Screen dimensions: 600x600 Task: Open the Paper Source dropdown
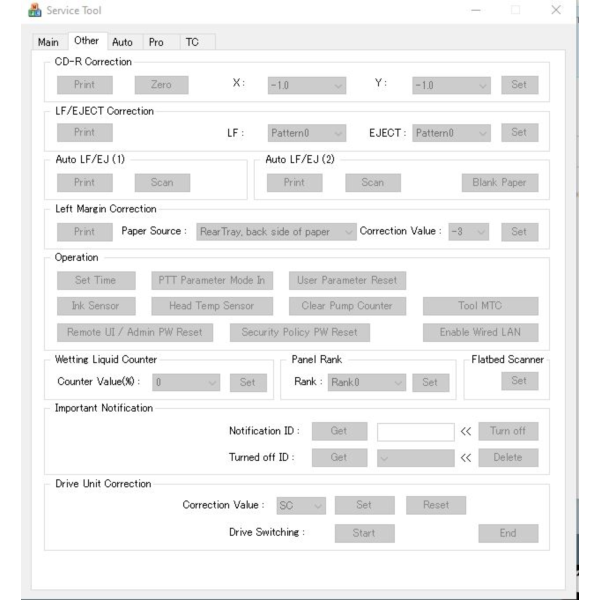point(276,232)
